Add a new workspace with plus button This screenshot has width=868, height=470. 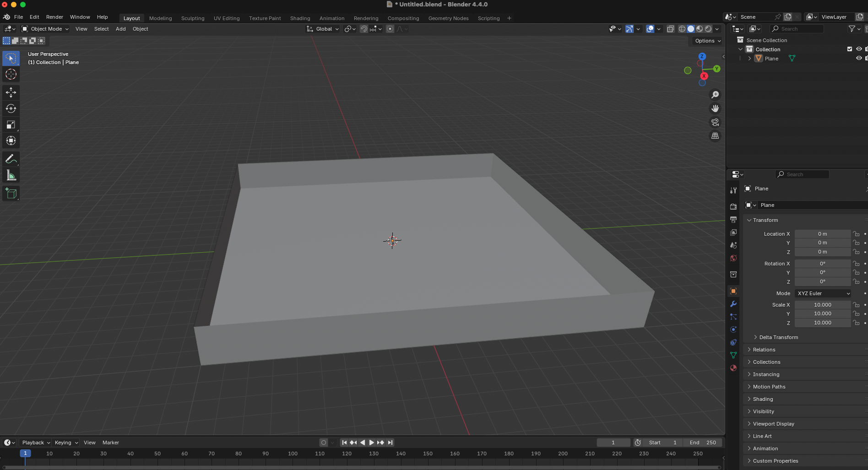click(509, 18)
